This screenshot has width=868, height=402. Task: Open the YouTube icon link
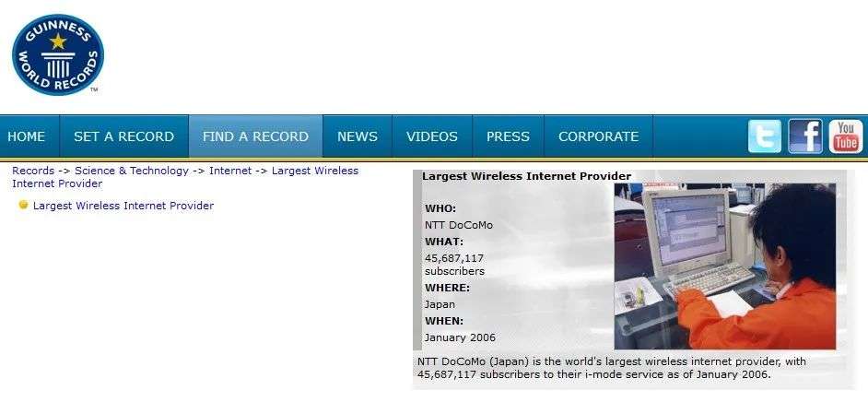(x=845, y=136)
